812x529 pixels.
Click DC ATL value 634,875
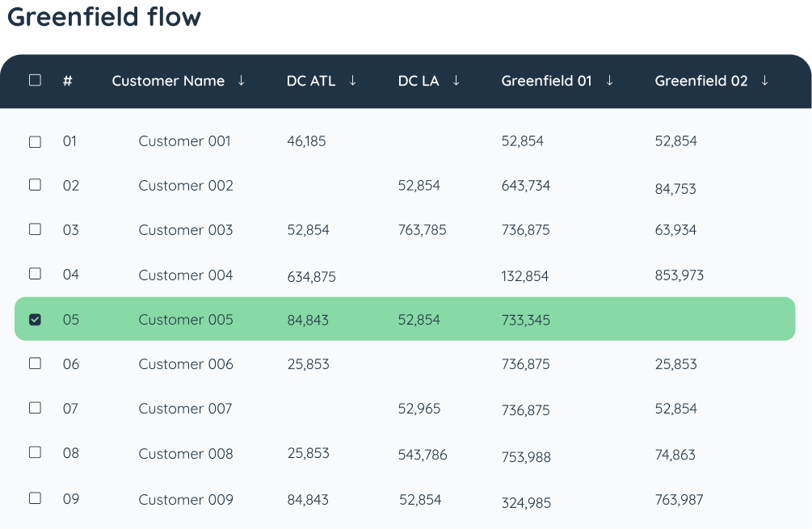pyautogui.click(x=312, y=277)
